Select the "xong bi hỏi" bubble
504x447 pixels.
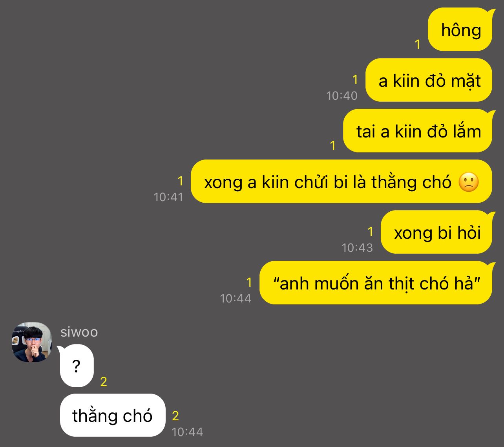(436, 232)
